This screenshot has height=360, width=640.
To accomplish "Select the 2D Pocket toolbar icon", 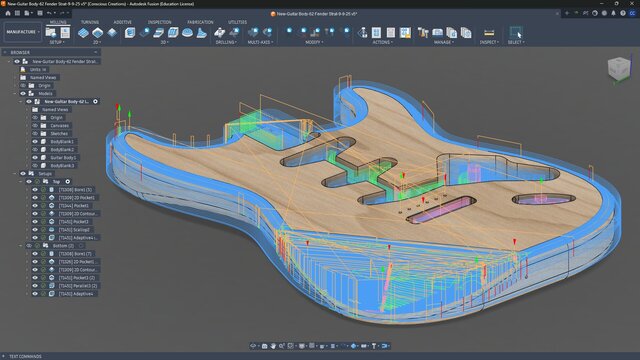I will pyautogui.click(x=98, y=33).
